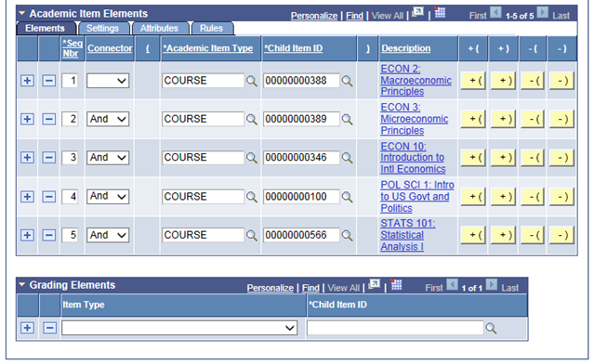Sort by Connector column header
Image resolution: width=594 pixels, height=364 pixels.
(x=110, y=48)
